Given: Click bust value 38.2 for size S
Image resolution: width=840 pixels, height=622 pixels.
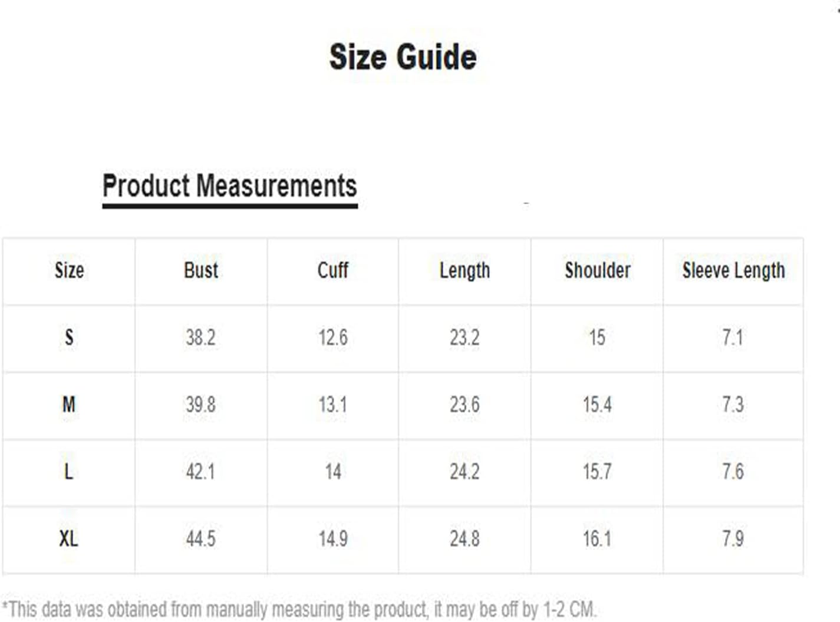Looking at the screenshot, I should click(x=201, y=338).
